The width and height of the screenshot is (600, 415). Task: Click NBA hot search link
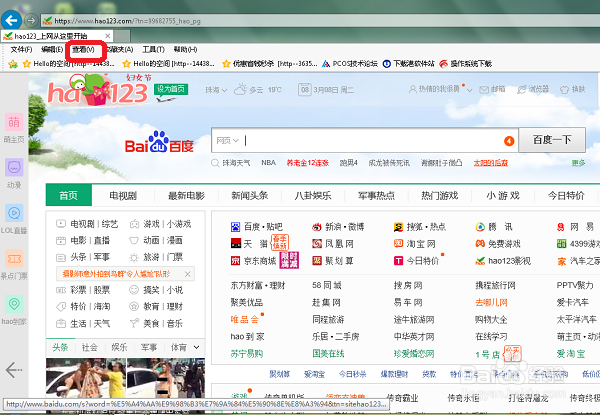(x=268, y=163)
